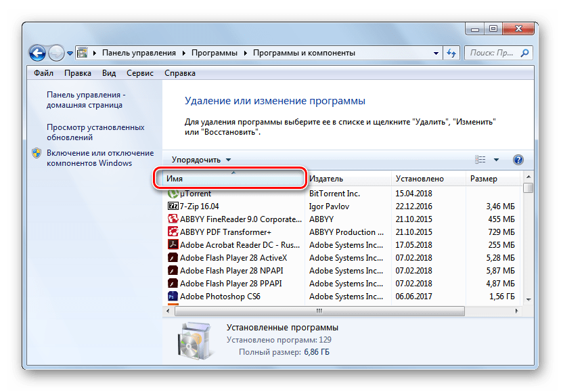Select Панель управления breadcrumb

tap(139, 53)
